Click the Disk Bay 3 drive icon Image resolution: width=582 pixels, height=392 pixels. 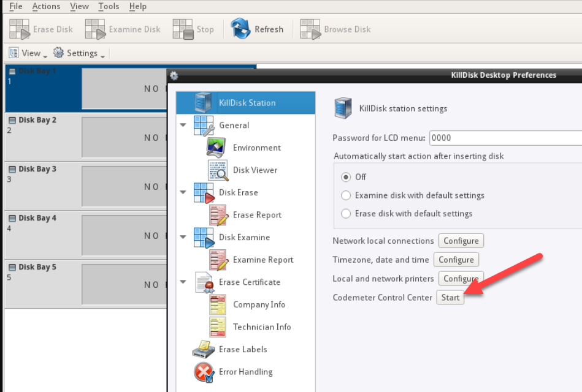(x=12, y=169)
